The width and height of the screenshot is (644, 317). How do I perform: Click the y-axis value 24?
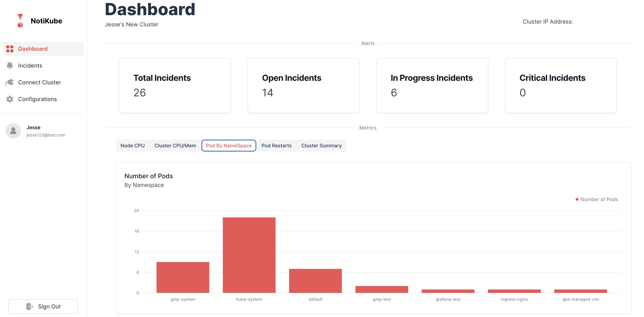(136, 211)
